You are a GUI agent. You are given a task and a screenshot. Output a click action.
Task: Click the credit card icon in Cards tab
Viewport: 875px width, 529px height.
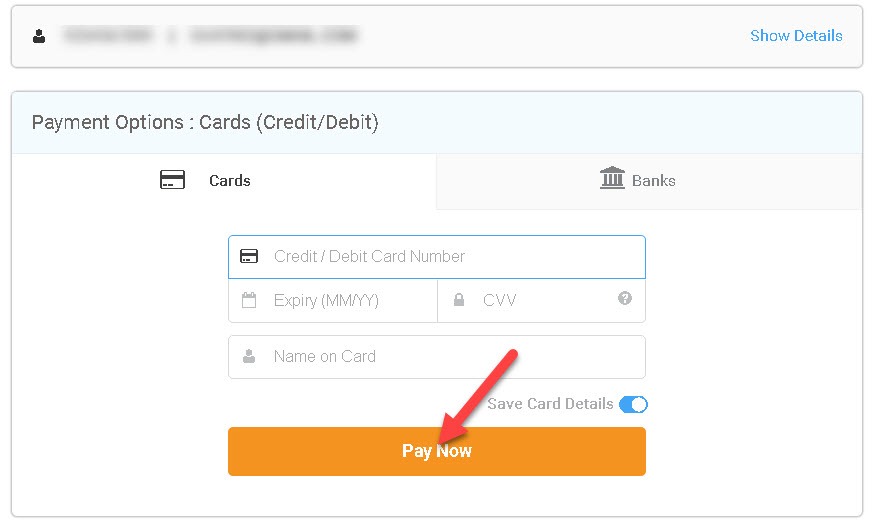pos(172,181)
